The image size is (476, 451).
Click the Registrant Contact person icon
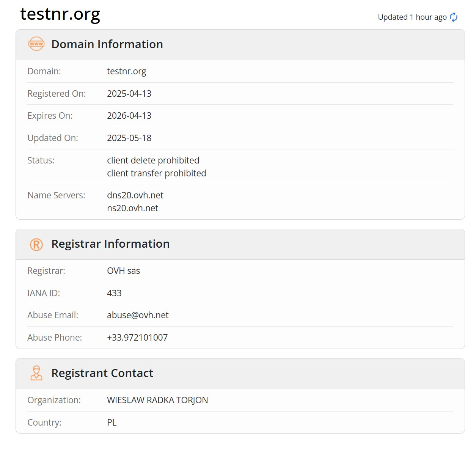pos(36,373)
